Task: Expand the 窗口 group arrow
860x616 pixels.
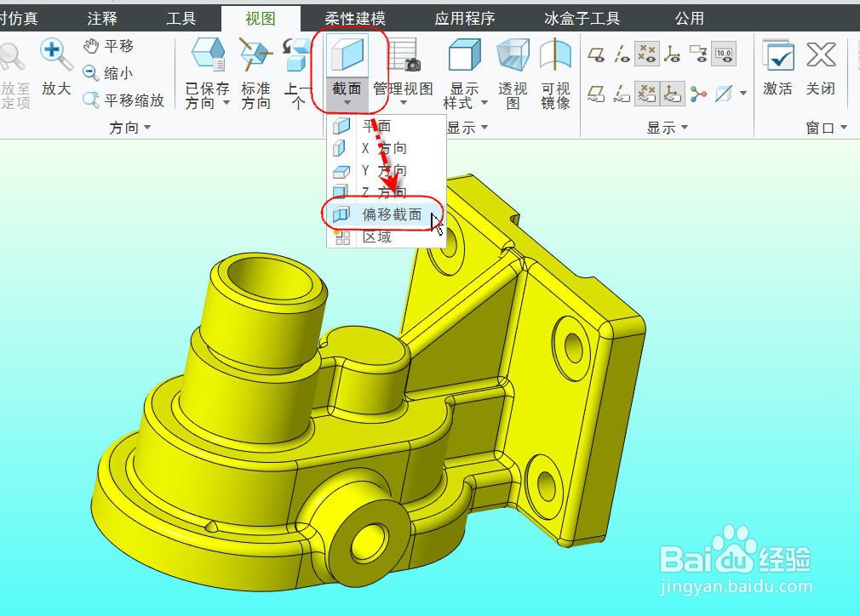Action: tap(844, 128)
